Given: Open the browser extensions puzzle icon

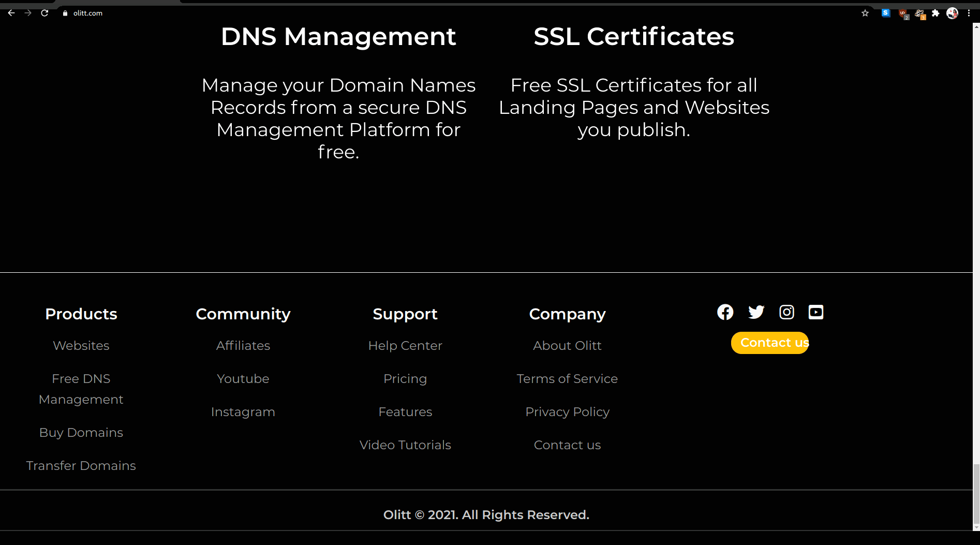Looking at the screenshot, I should (936, 13).
